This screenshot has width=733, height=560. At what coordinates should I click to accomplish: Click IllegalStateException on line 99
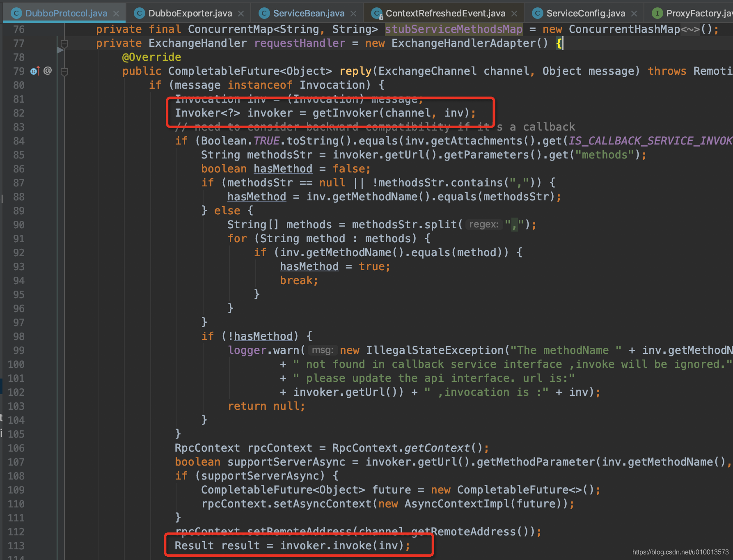(x=435, y=350)
